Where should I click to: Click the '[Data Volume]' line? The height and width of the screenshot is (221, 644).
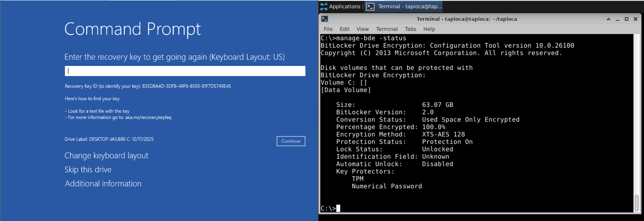[x=345, y=90]
